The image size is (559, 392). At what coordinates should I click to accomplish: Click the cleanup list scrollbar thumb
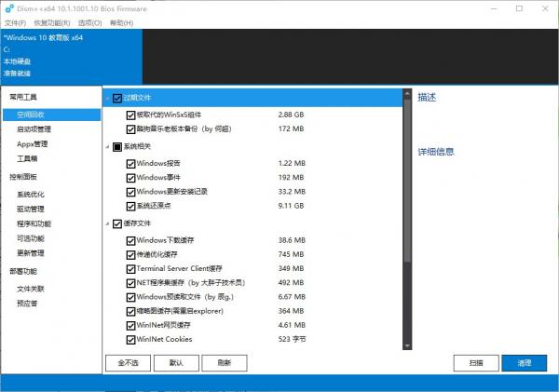(407, 181)
